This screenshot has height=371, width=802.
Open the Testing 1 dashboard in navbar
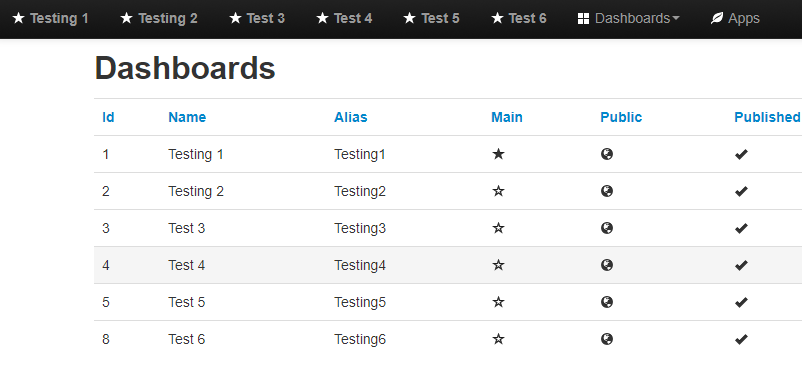[x=50, y=18]
